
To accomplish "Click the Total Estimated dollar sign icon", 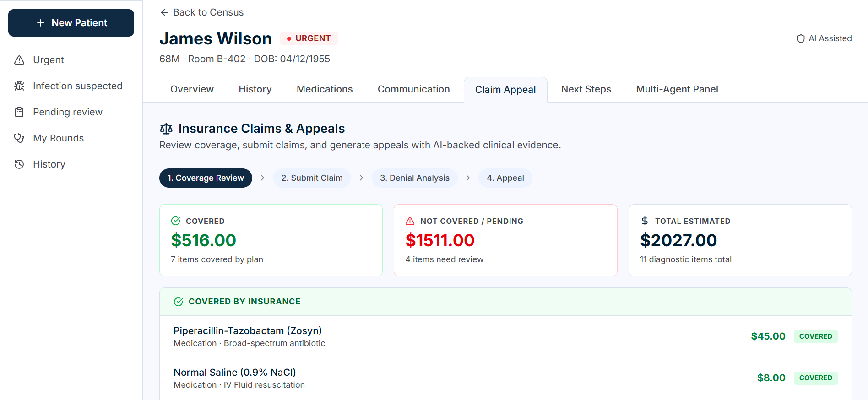I will tap(645, 221).
